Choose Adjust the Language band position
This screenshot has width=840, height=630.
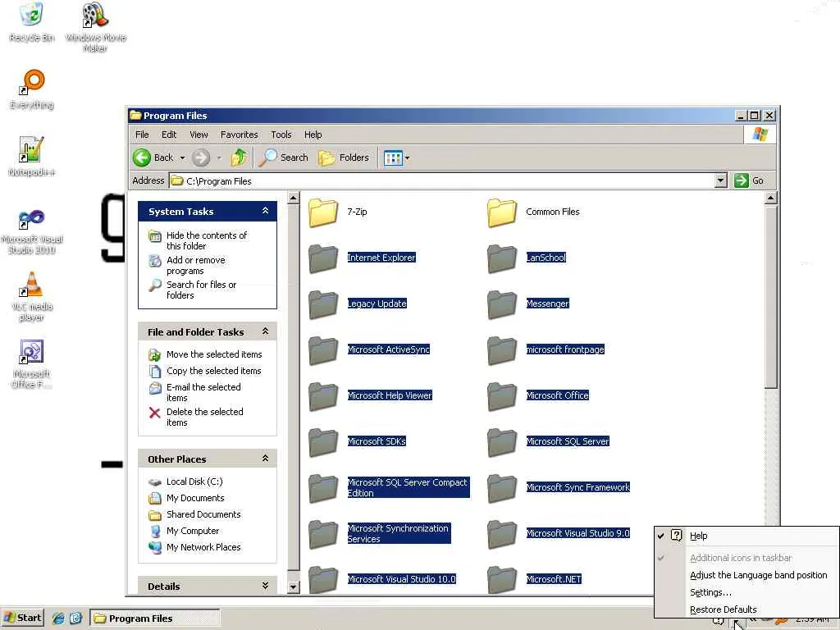point(759,575)
